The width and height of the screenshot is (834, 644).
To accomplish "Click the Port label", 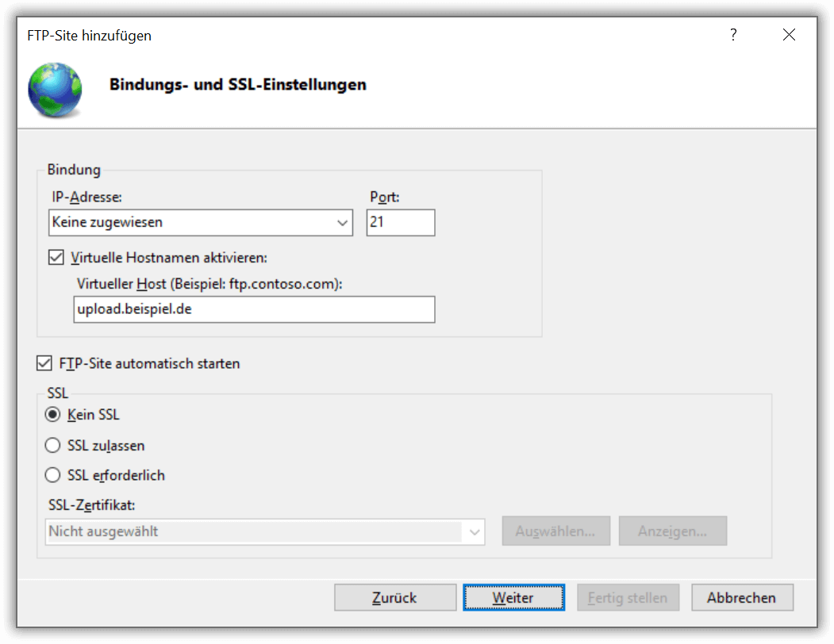I will coord(385,197).
